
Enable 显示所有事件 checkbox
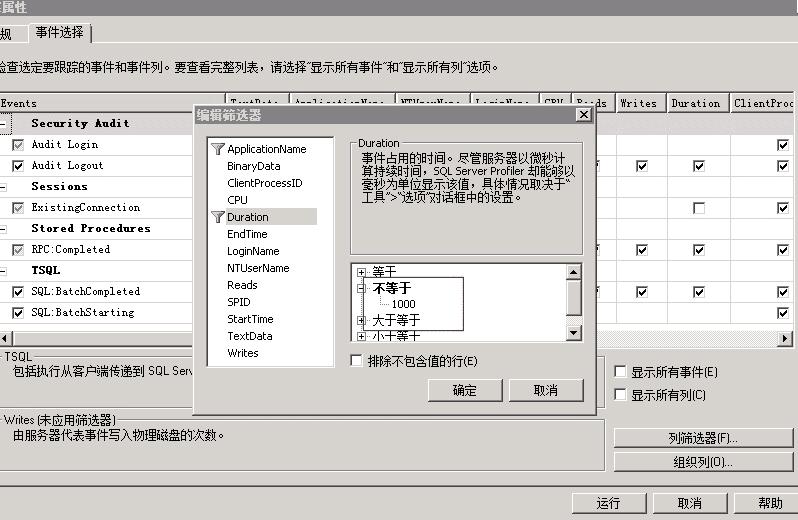tap(620, 371)
